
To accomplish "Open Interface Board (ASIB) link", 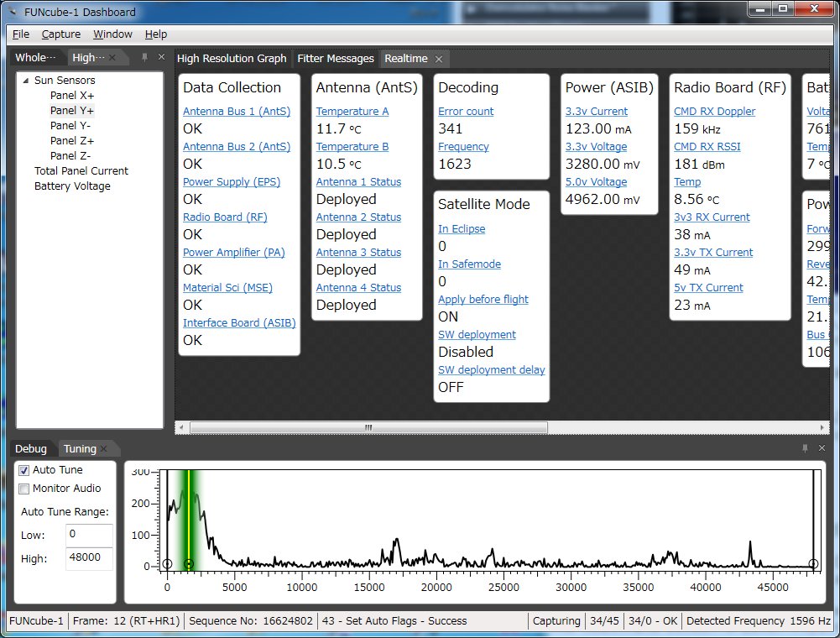I will pyautogui.click(x=239, y=322).
